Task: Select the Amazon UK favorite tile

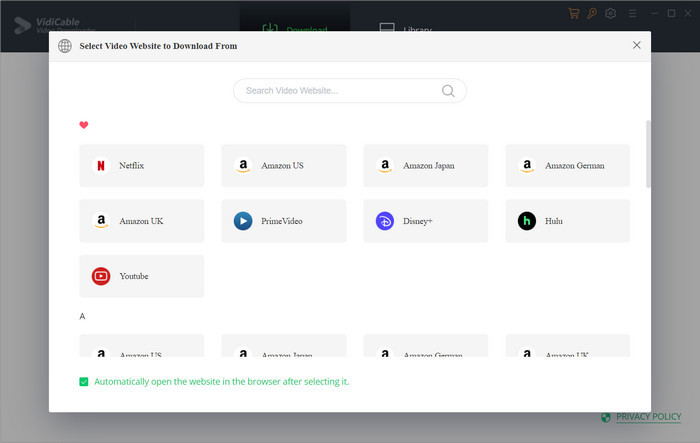Action: (142, 221)
